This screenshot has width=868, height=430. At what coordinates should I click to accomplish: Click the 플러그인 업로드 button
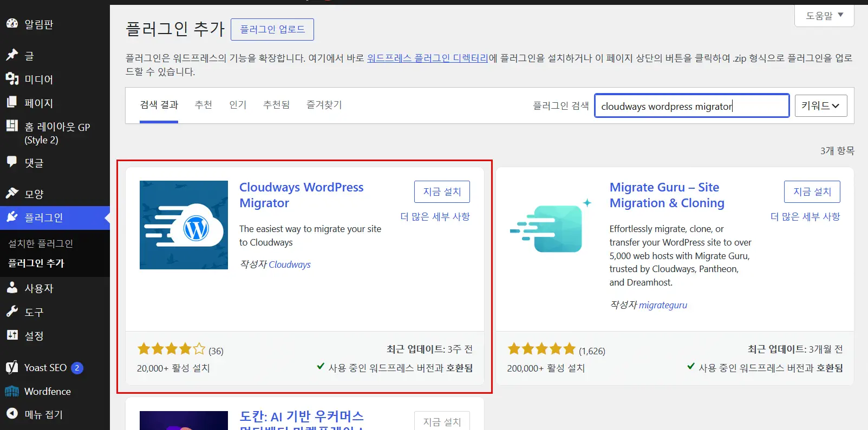[272, 29]
